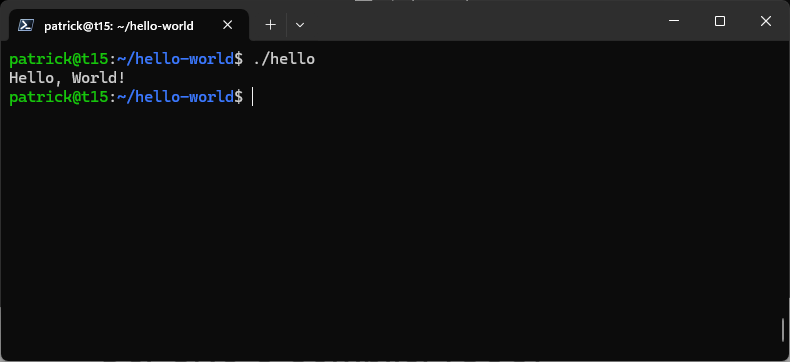Open a new tab with the plus icon
Screen dimensions: 790x362
click(271, 25)
